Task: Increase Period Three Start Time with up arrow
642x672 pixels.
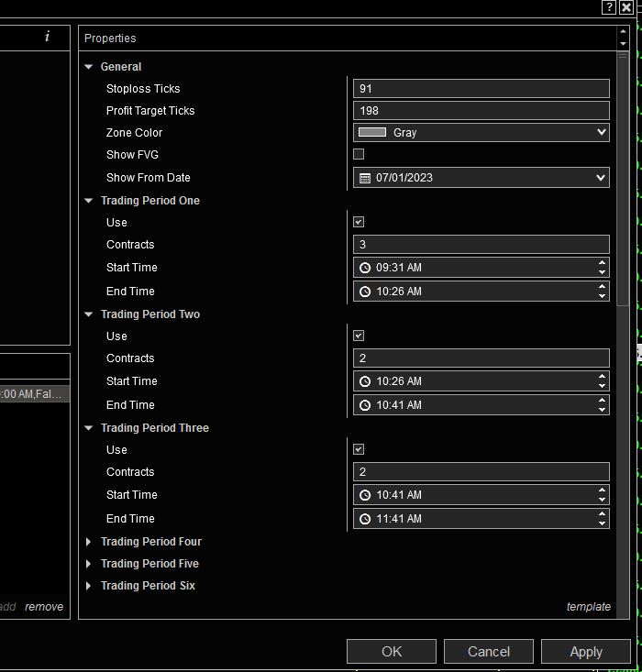Action: (603, 490)
